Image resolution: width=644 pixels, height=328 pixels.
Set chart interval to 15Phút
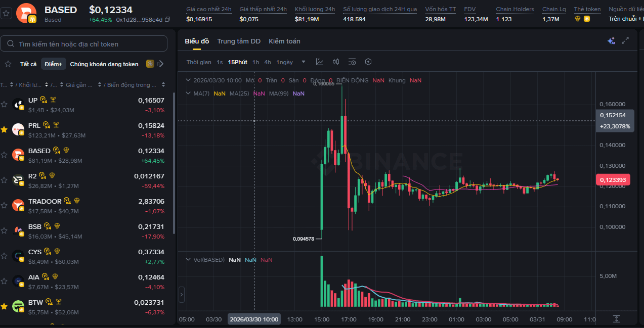(238, 62)
